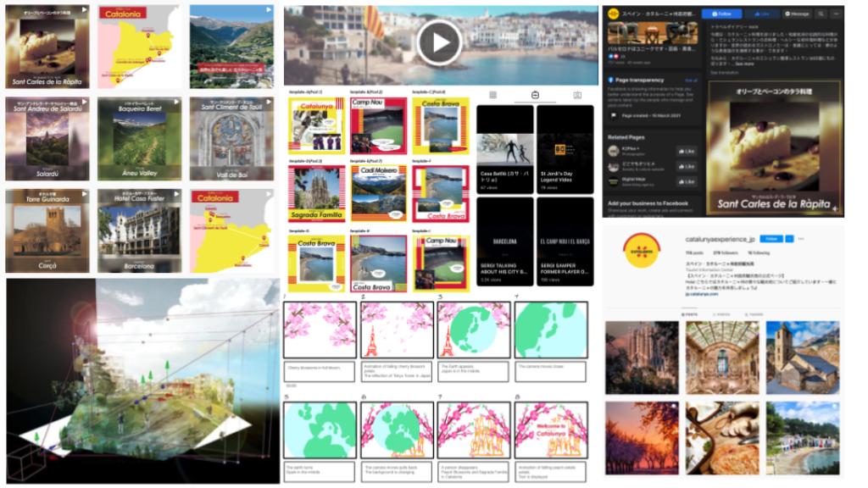This screenshot has width=868, height=488.
Task: Like the third related page Digital Mojo
Action: pos(686,180)
